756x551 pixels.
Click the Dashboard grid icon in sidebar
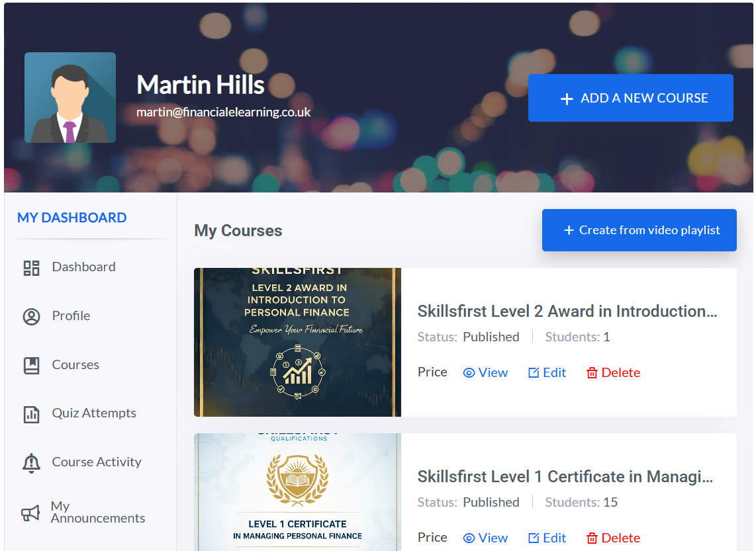31,268
